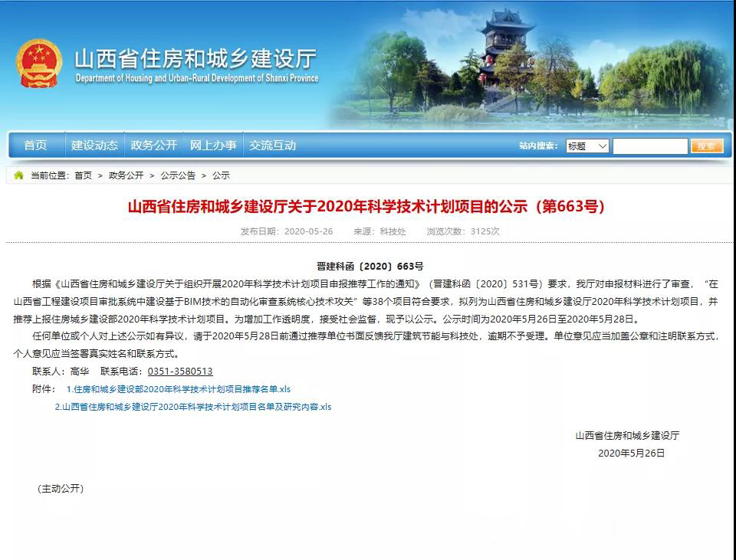Click the green home icon in breadcrumb
This screenshot has height=560, width=736.
[x=19, y=175]
